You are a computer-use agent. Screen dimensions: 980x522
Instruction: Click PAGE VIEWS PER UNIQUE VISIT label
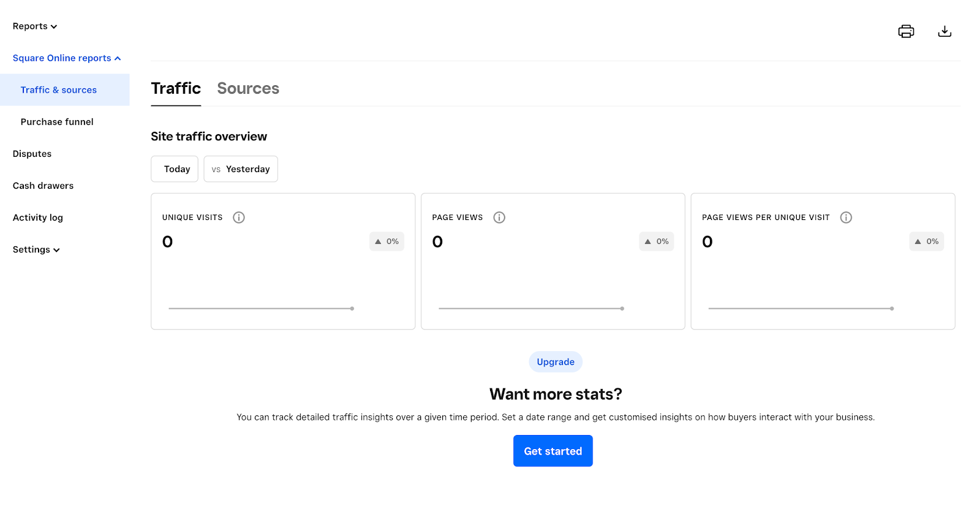766,217
